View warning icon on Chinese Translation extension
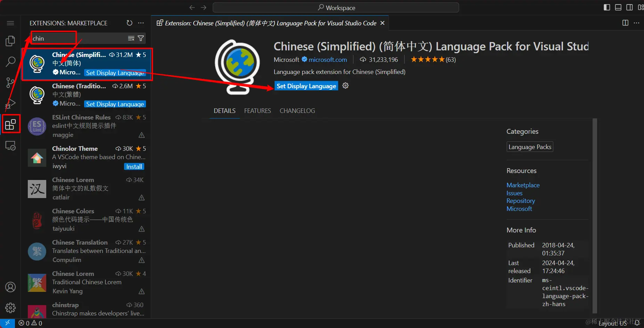Image resolution: width=644 pixels, height=328 pixels. tap(141, 260)
